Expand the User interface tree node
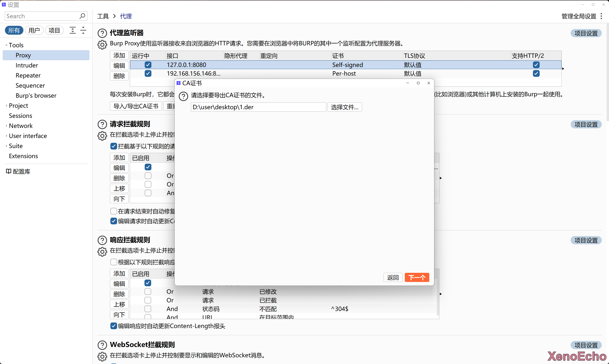The width and height of the screenshot is (609, 364). (6, 136)
